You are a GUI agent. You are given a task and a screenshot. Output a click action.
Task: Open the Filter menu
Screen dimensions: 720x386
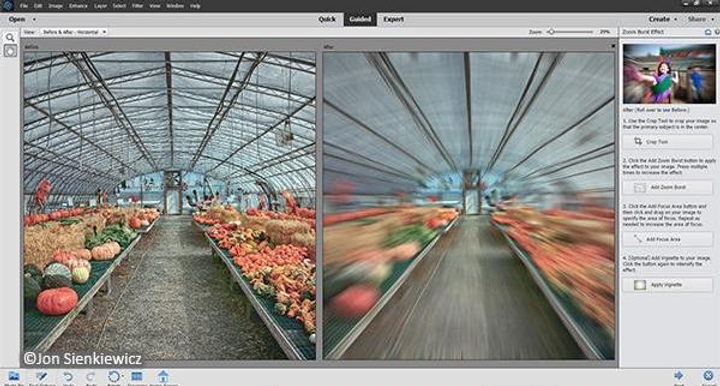click(x=137, y=6)
